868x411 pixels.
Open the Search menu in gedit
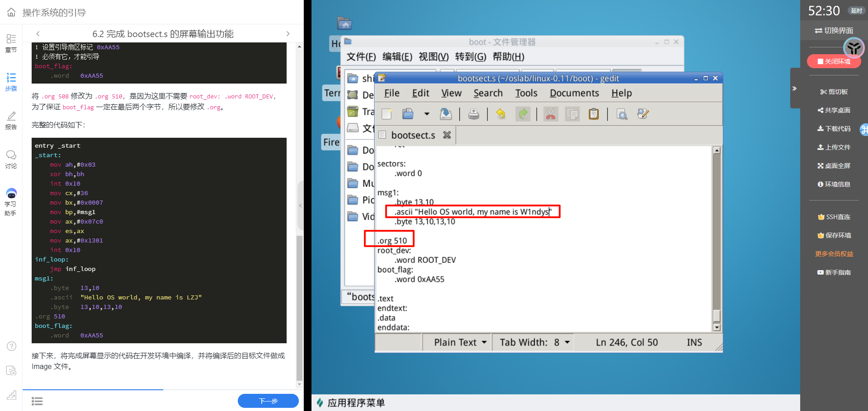pos(488,93)
